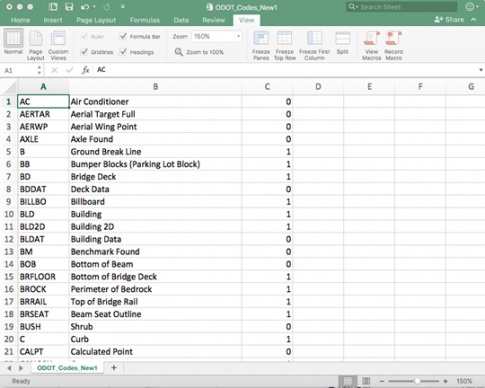Cancel the formula entry with X icon
This screenshot has height=388, width=485.
point(54,70)
